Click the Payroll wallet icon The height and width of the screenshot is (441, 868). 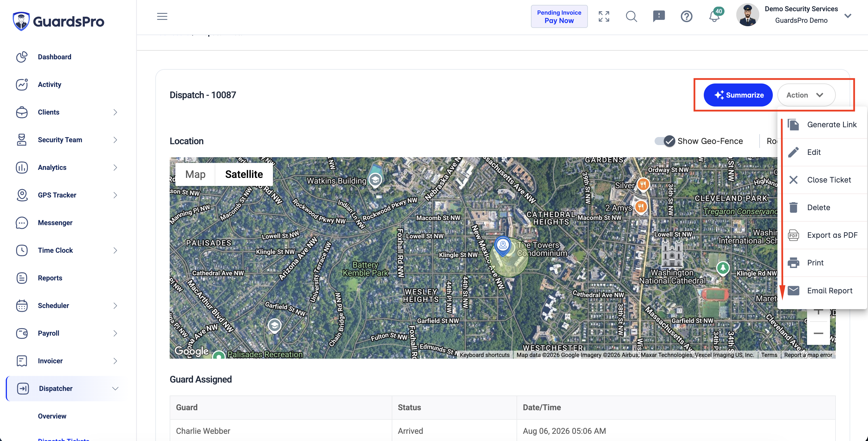pos(22,333)
